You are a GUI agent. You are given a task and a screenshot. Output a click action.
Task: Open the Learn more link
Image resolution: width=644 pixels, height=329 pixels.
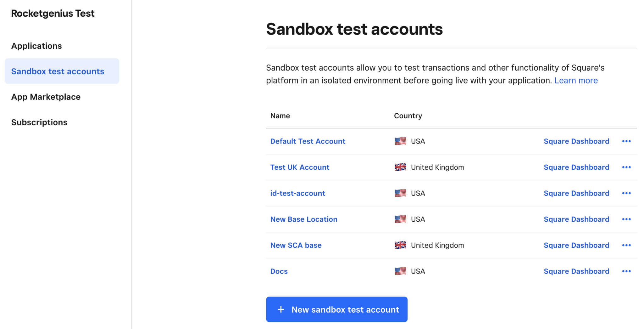[x=576, y=80]
